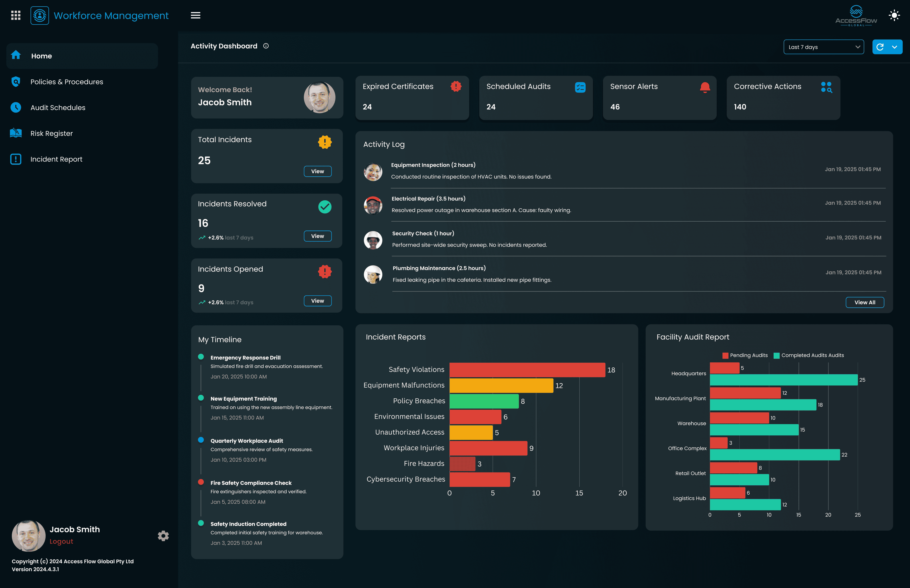Click View All in the Activity Log
The width and height of the screenshot is (910, 588).
coord(865,302)
